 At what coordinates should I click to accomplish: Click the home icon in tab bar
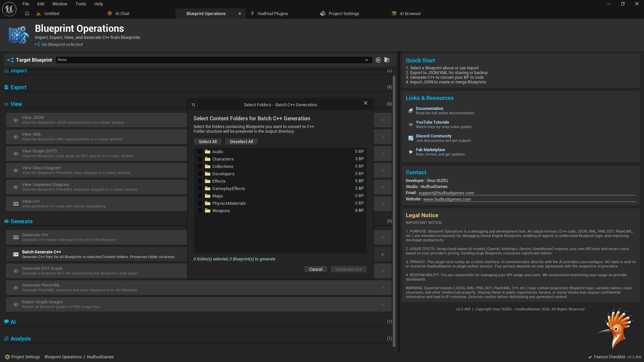pyautogui.click(x=27, y=13)
